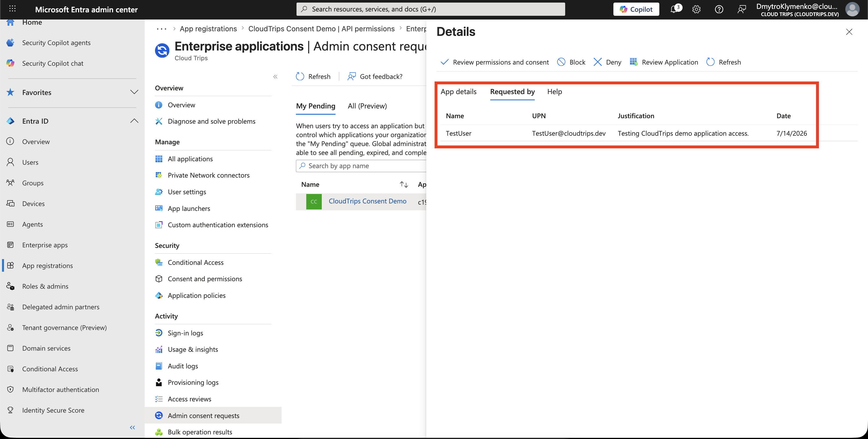Screen dimensions: 868x439
Task: Open Agents in Entra ID navigation
Action: (32, 224)
